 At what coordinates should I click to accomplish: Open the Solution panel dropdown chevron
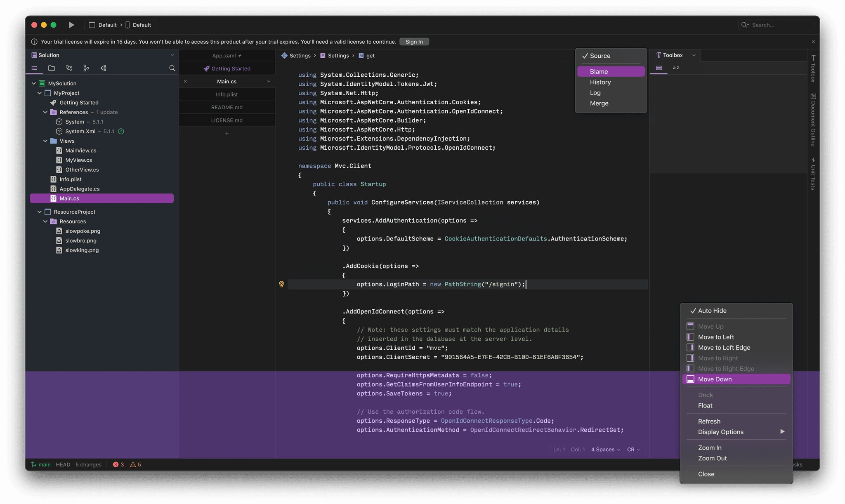[172, 55]
